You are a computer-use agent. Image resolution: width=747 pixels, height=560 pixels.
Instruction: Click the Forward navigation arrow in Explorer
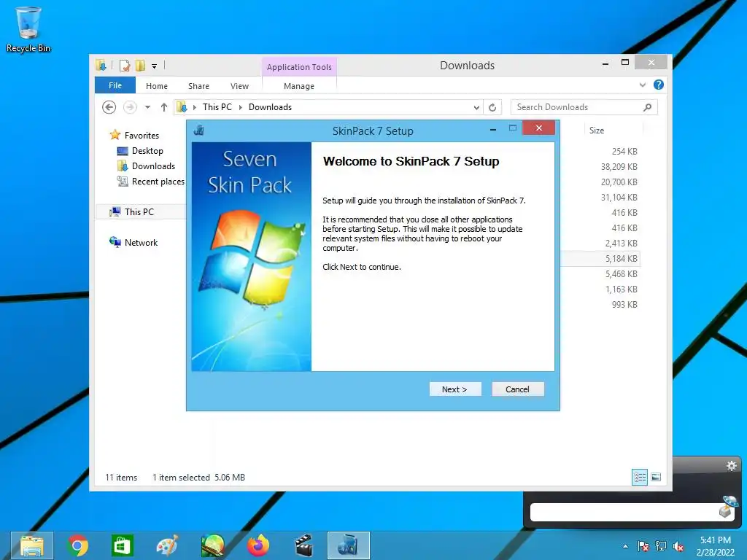130,107
